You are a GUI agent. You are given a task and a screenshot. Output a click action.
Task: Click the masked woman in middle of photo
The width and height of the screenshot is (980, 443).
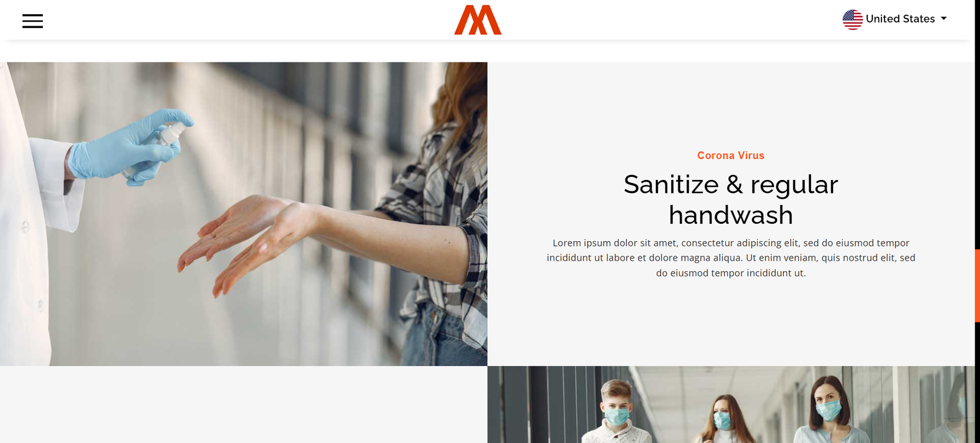(x=723, y=419)
